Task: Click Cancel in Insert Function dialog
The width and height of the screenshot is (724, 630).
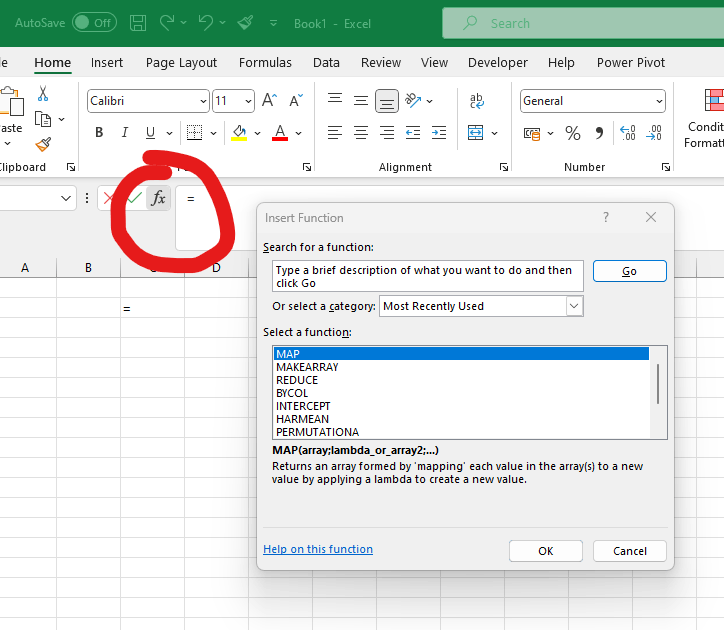Action: coord(629,551)
